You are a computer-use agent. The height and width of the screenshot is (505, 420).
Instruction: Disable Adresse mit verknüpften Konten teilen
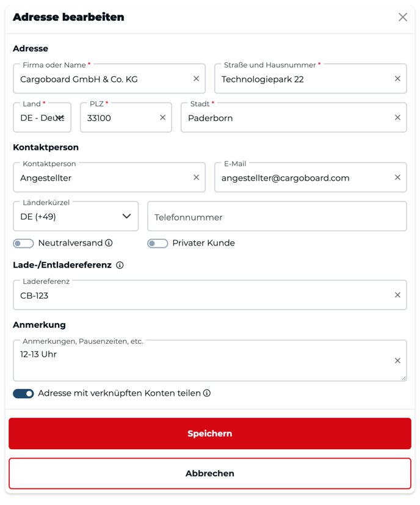tap(23, 394)
